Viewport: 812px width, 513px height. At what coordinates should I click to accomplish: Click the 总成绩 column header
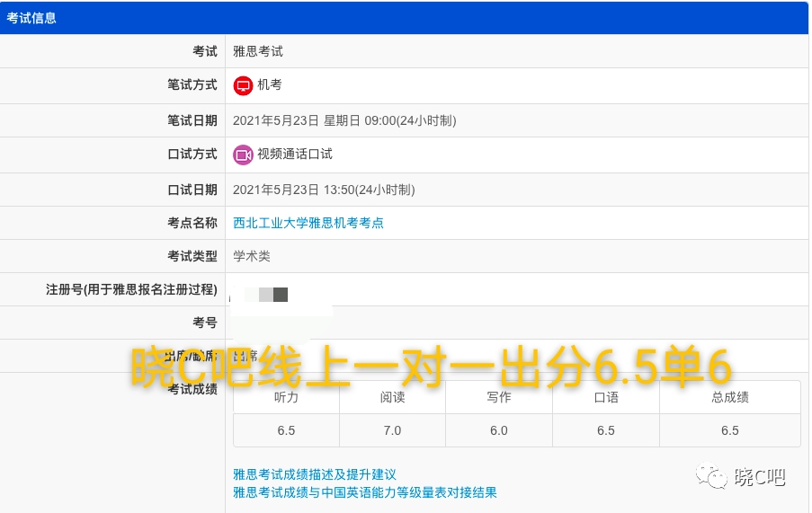coord(730,397)
